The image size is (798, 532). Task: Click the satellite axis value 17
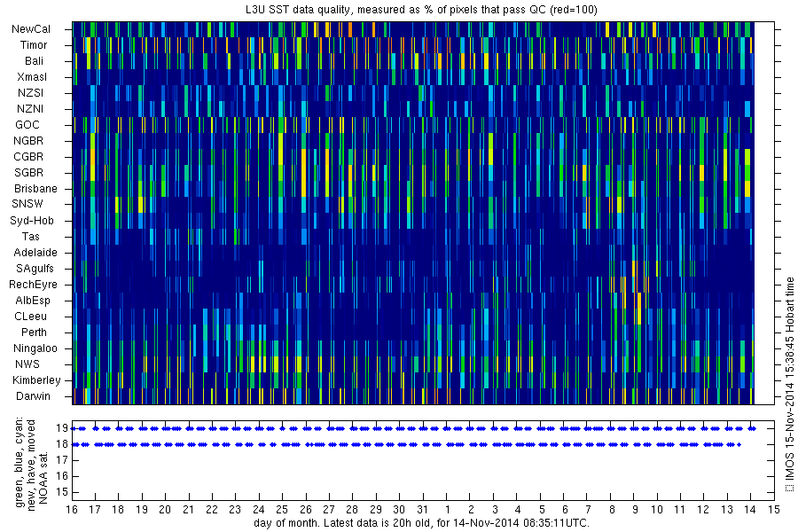[x=62, y=460]
